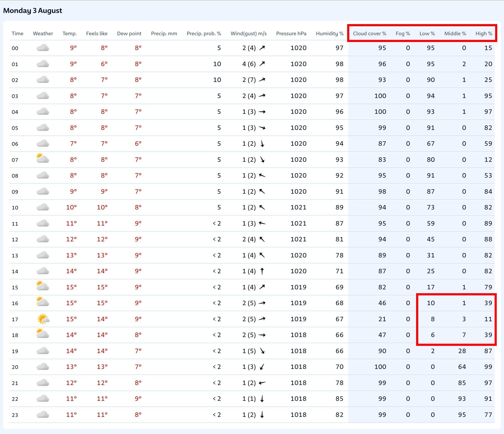Click wind direction arrow in hour 21 row
The height and width of the screenshot is (434, 504).
[262, 383]
